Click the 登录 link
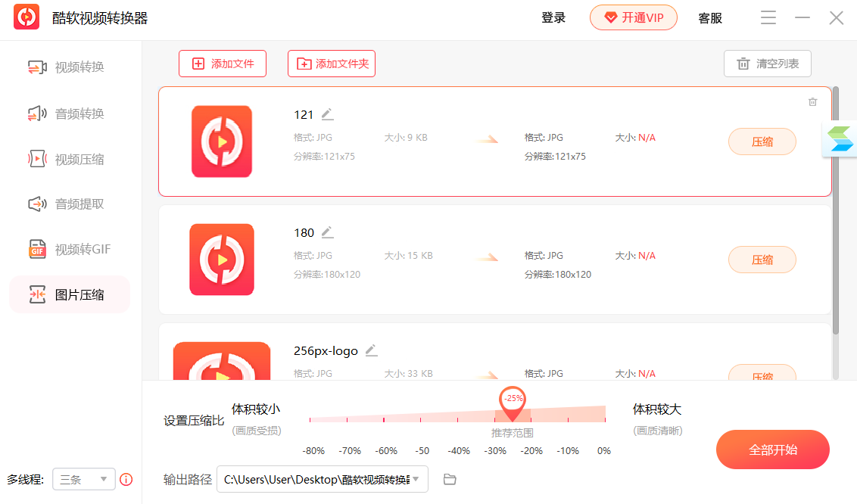This screenshot has width=857, height=504. click(553, 18)
